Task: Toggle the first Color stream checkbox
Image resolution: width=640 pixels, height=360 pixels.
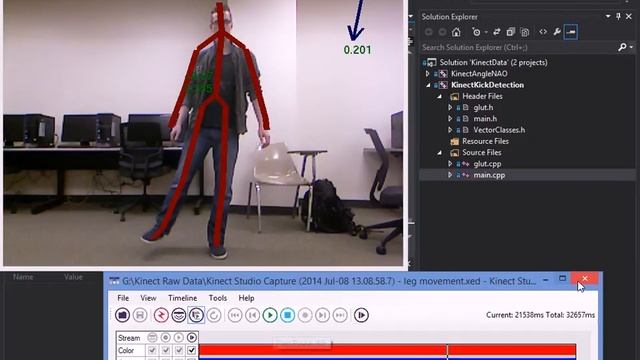Action: [152, 350]
